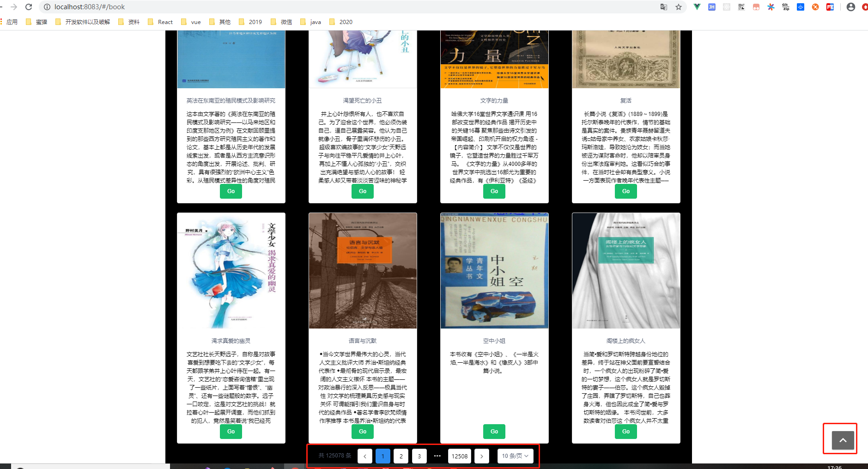Select pagination page 1
Viewport: 868px width, 469px height.
pyautogui.click(x=383, y=456)
